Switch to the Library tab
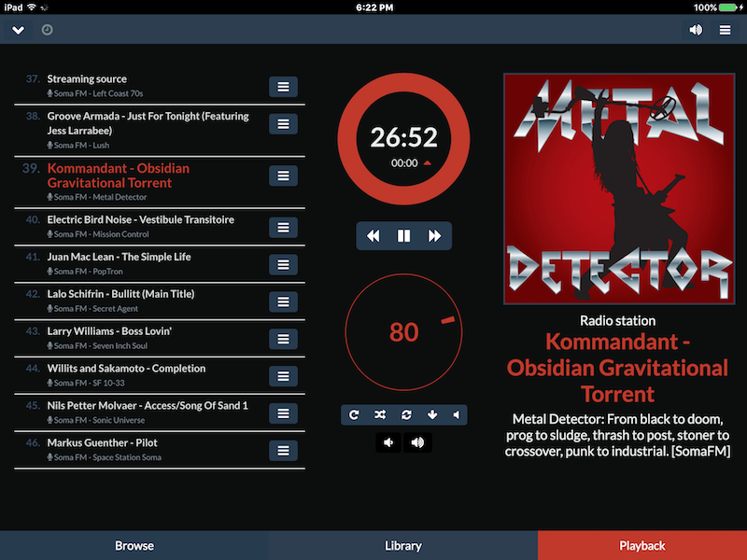The height and width of the screenshot is (560, 747). click(402, 546)
